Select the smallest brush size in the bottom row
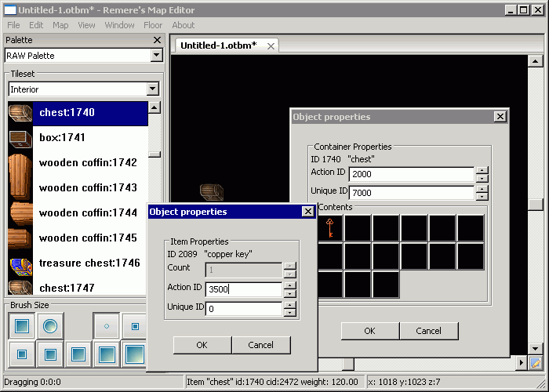549x392 pixels. click(22, 354)
